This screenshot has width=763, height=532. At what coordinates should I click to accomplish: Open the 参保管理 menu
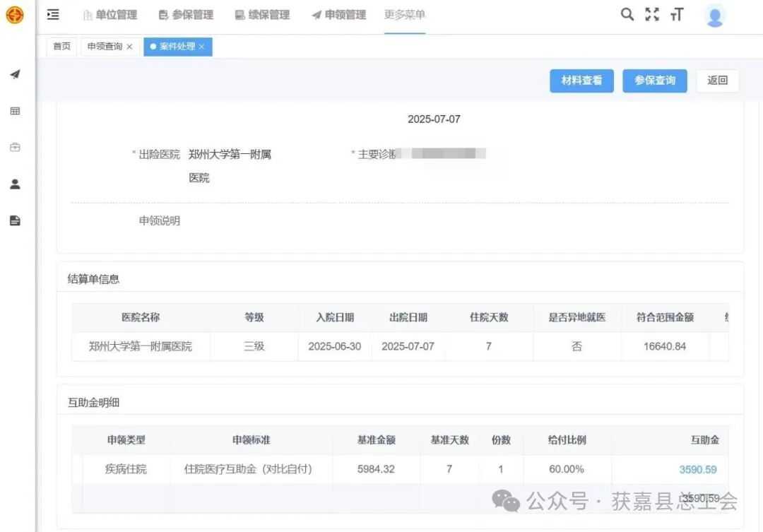(191, 14)
